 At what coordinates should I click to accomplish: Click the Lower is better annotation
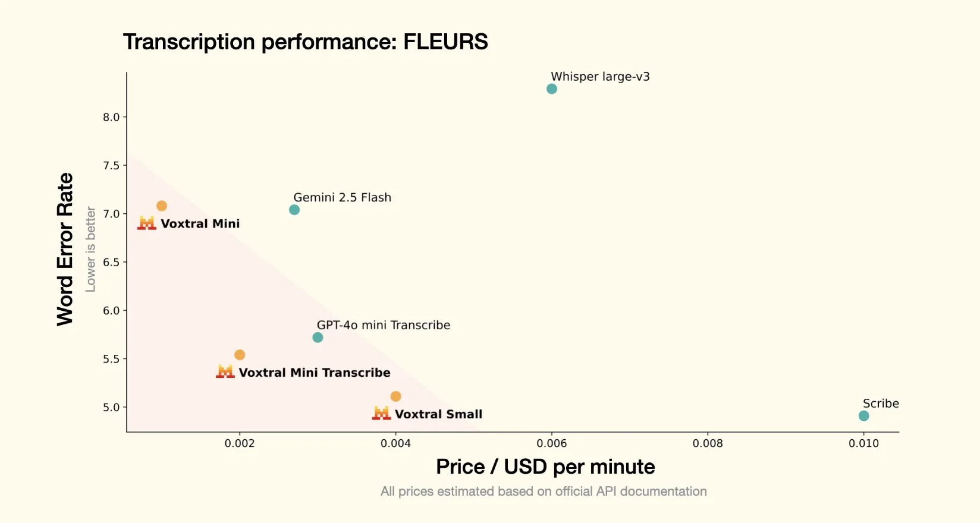[90, 249]
